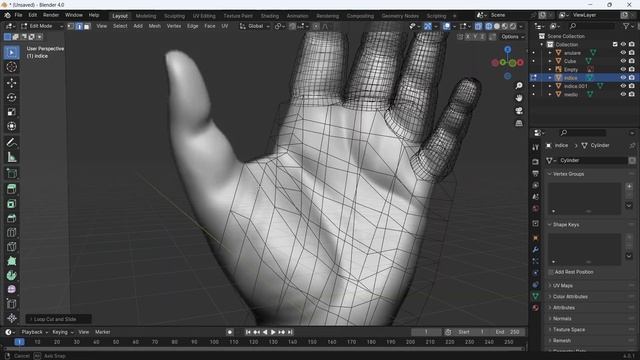Click the current frame number field
The height and width of the screenshot is (360, 640).
426,332
